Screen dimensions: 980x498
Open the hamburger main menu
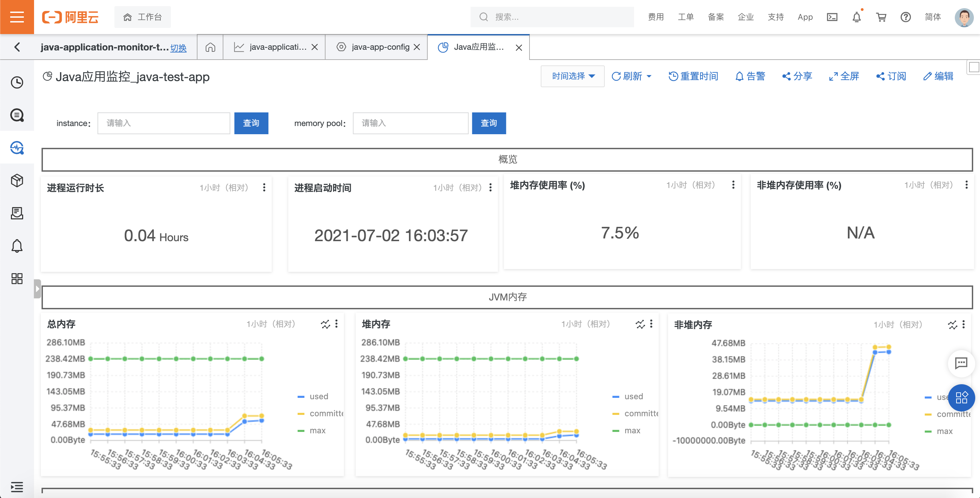pyautogui.click(x=17, y=17)
